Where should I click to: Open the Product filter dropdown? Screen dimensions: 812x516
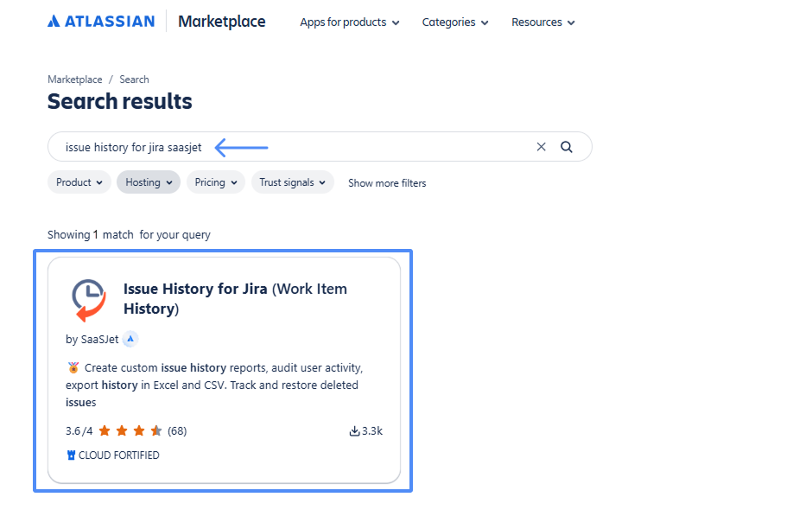pos(79,182)
